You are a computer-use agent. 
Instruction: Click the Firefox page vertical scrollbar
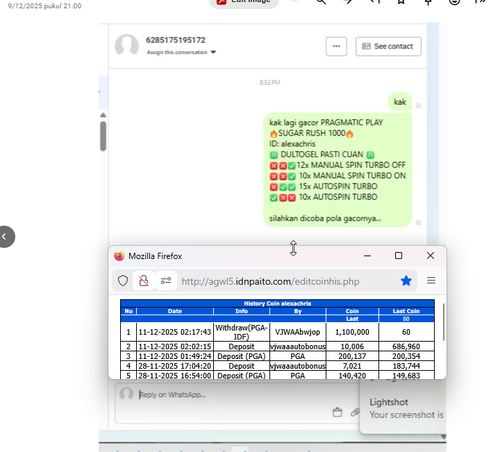tap(443, 322)
